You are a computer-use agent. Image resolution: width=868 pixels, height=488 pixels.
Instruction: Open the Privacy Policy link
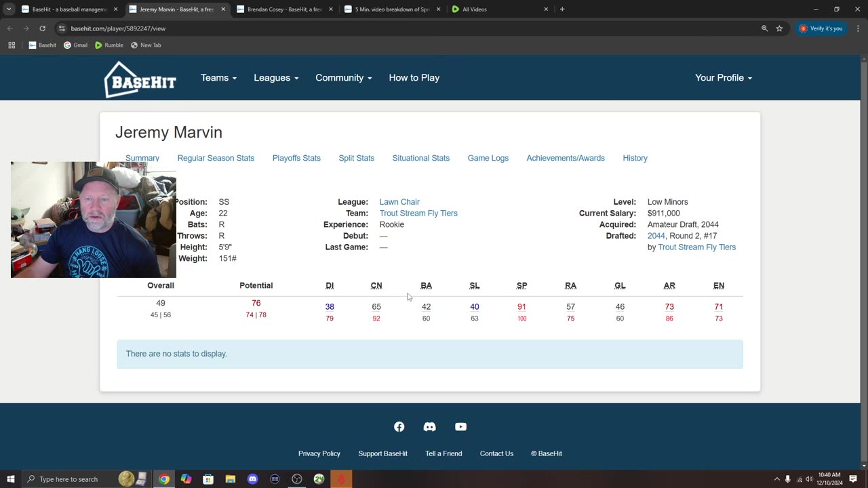coord(319,453)
